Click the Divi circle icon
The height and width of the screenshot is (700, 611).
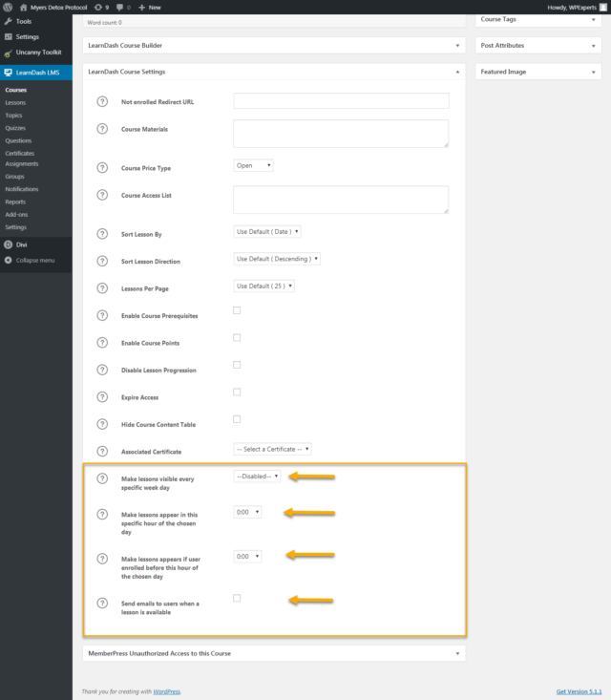[x=8, y=244]
